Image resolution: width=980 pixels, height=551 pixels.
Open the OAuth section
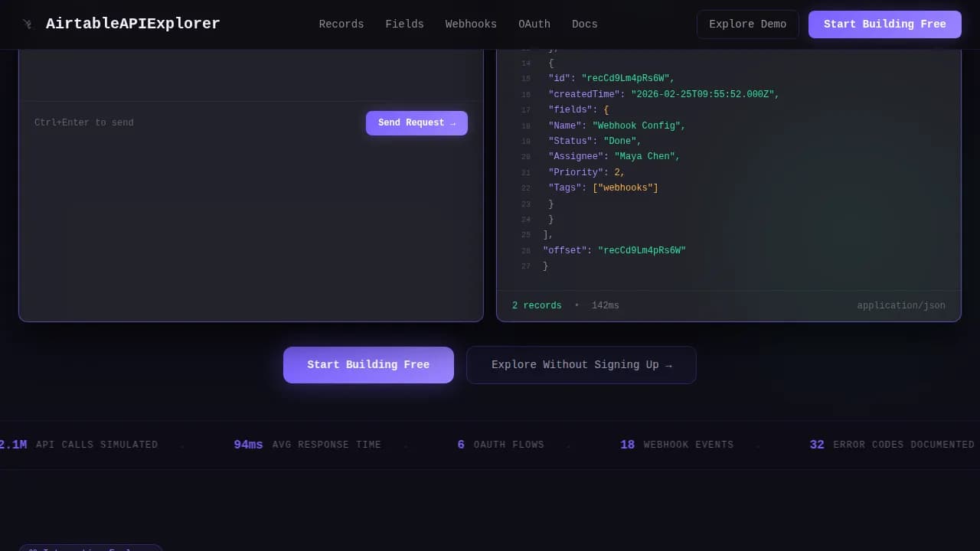(x=534, y=24)
